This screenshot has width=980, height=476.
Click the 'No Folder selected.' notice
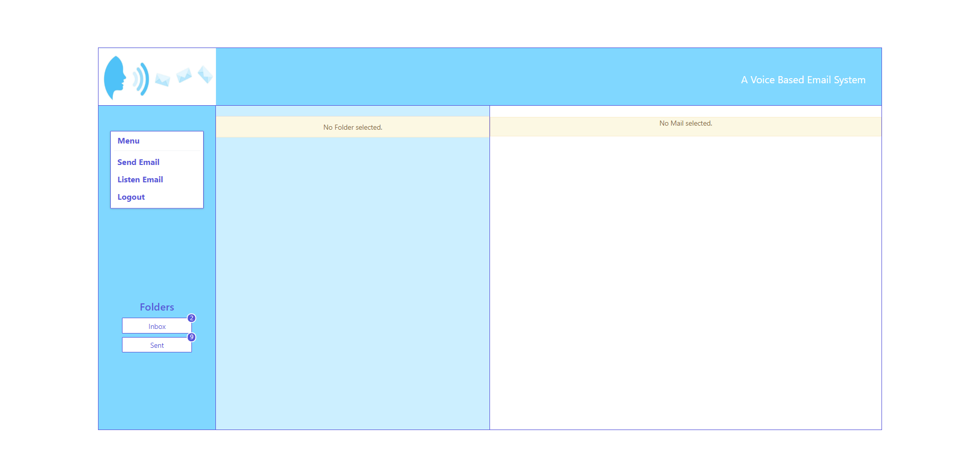353,127
